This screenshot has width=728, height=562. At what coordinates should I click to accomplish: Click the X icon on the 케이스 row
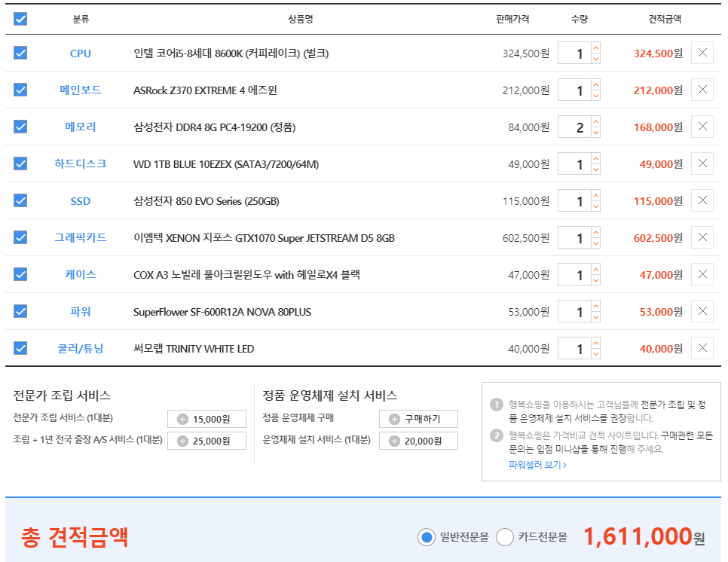click(702, 274)
